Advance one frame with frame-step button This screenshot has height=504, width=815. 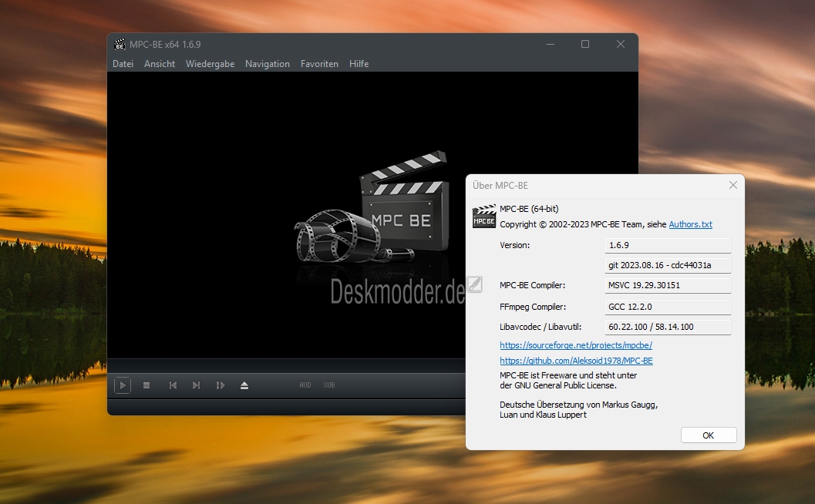click(221, 385)
